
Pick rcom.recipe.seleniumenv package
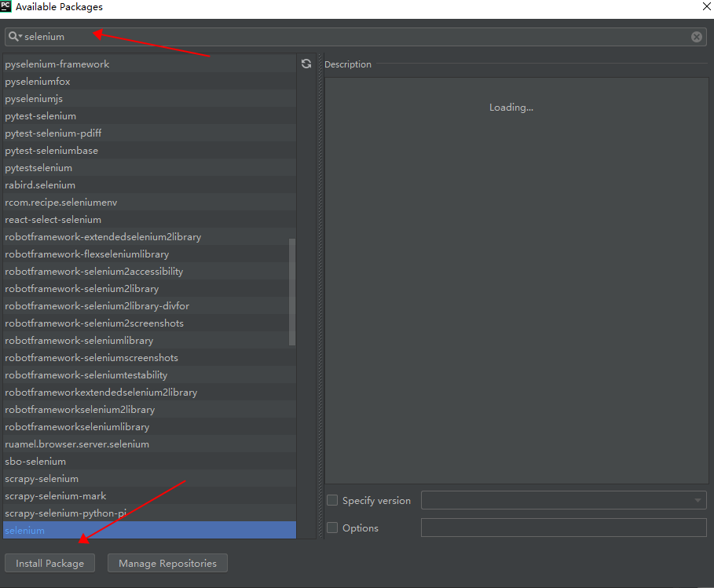[149, 203]
